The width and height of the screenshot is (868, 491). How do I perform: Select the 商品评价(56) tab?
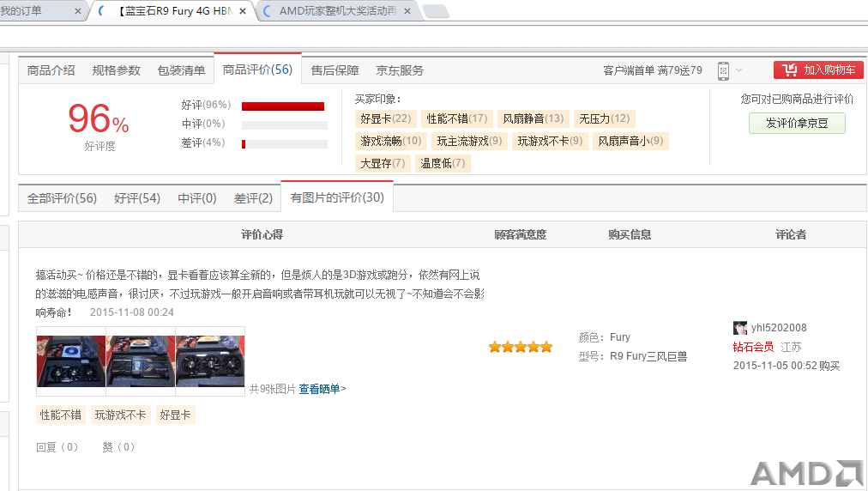[x=257, y=70]
